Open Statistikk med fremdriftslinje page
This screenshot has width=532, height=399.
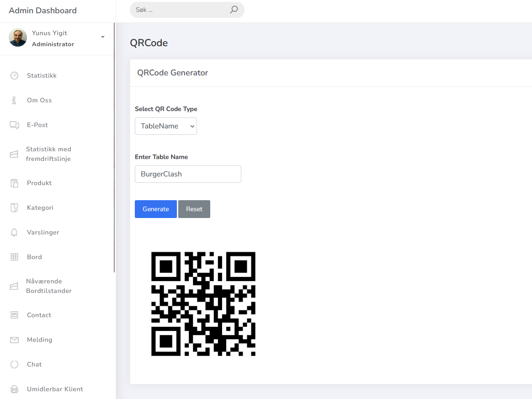(x=48, y=154)
